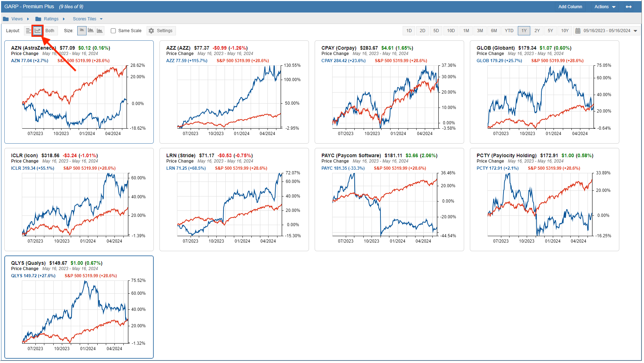Click the QLYS 149.72 (+27.6%) legend
The height and width of the screenshot is (363, 644).
click(33, 276)
